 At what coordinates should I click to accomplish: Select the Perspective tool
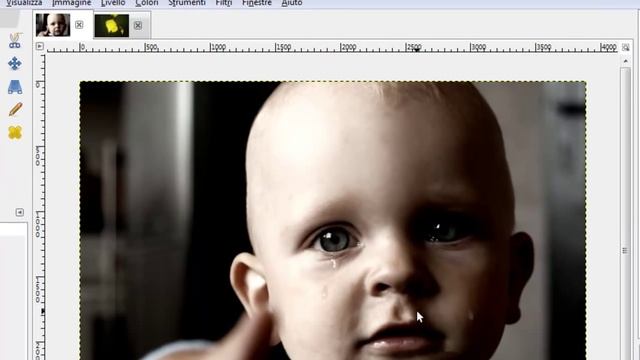coord(15,87)
